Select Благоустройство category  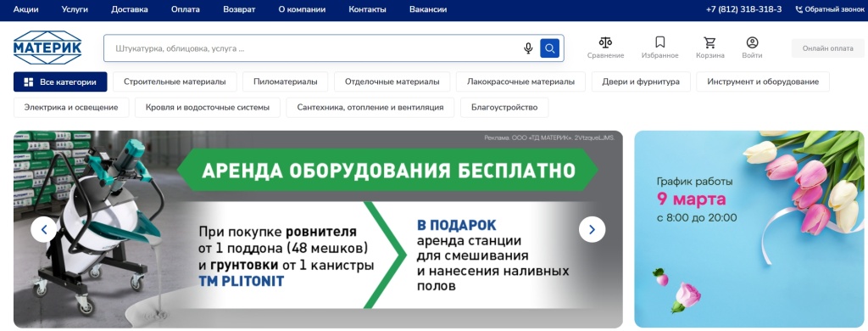coord(504,108)
